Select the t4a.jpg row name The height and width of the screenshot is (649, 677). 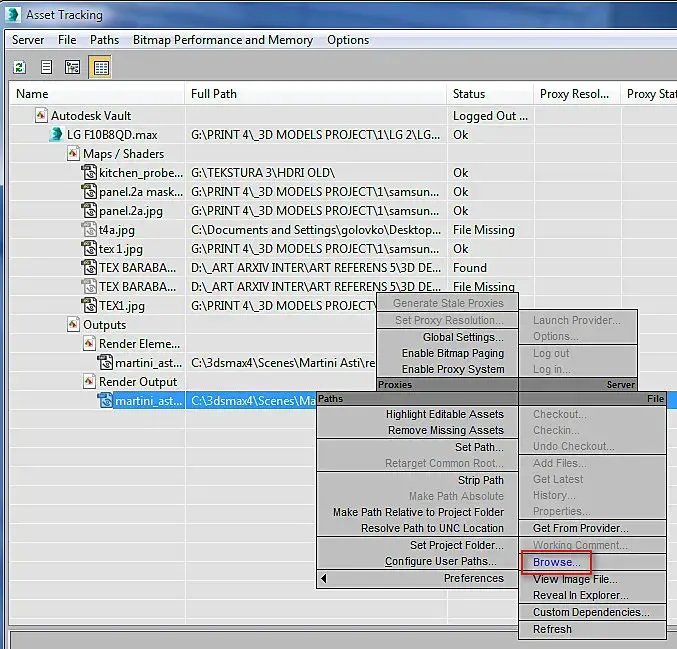(x=117, y=230)
